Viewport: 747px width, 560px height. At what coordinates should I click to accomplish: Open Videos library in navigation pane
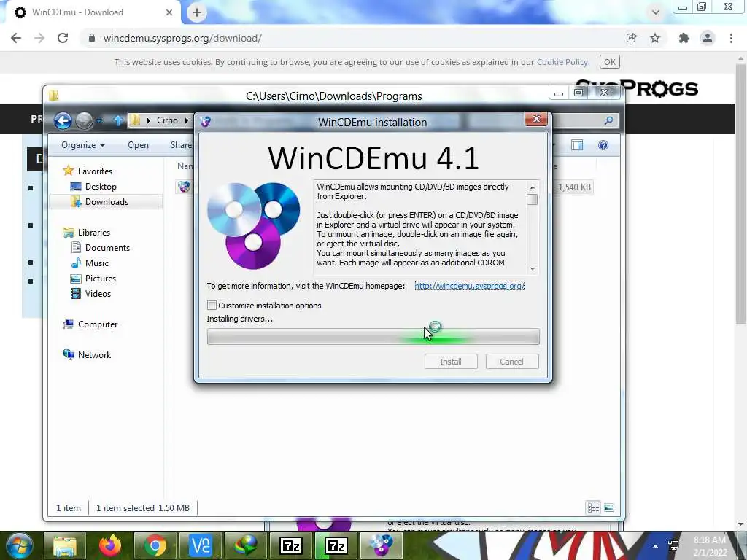tap(98, 293)
